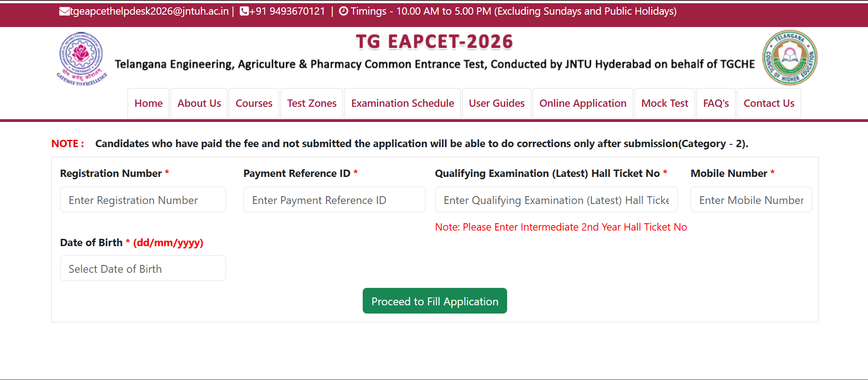The width and height of the screenshot is (868, 380).
Task: Click the envelope email icon in header
Action: (64, 11)
